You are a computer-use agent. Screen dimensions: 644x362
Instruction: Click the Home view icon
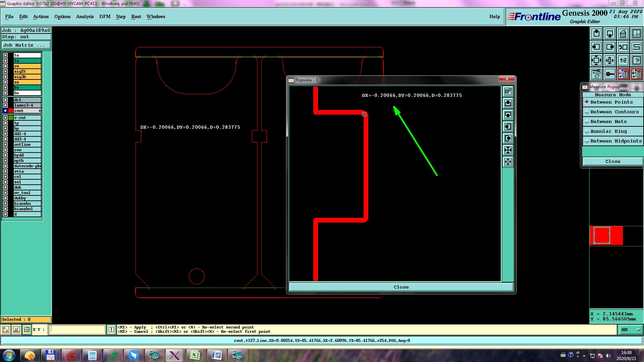point(623,34)
